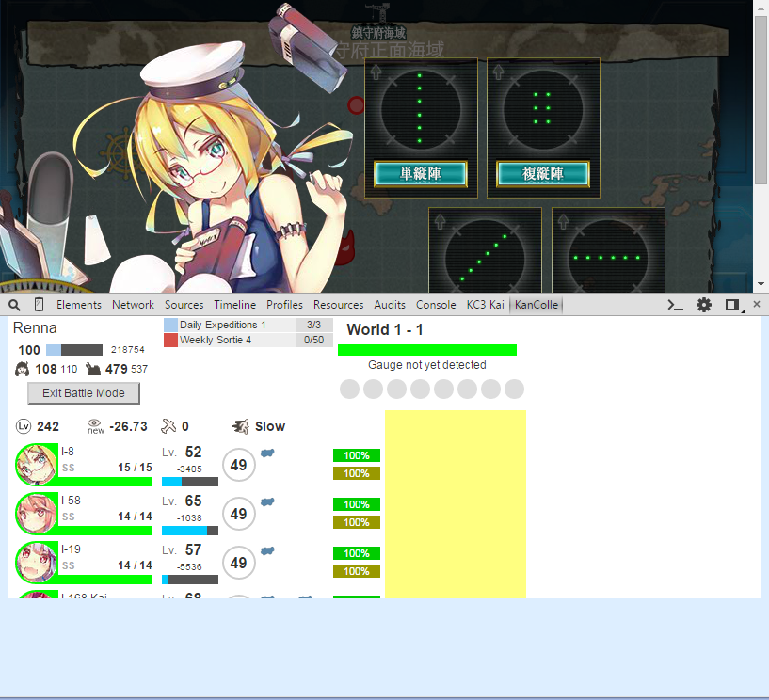Click the World 1 - 1 heading
The height and width of the screenshot is (700, 769).
click(385, 330)
